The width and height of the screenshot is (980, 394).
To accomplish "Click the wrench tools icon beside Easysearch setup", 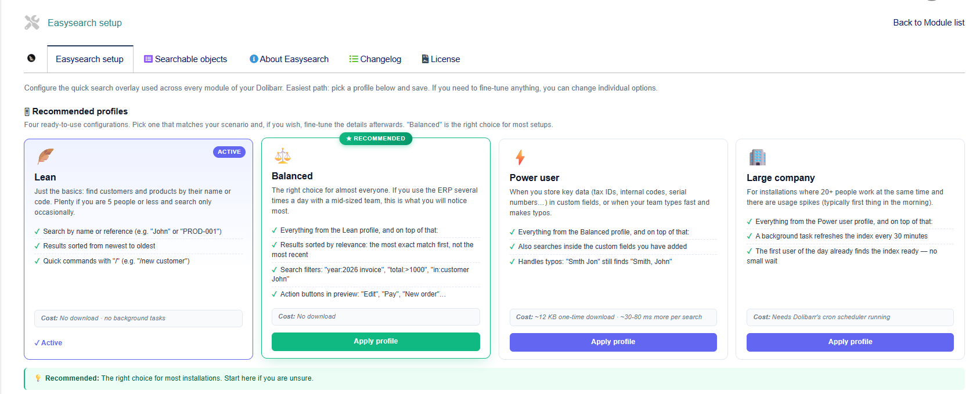I will pos(32,23).
